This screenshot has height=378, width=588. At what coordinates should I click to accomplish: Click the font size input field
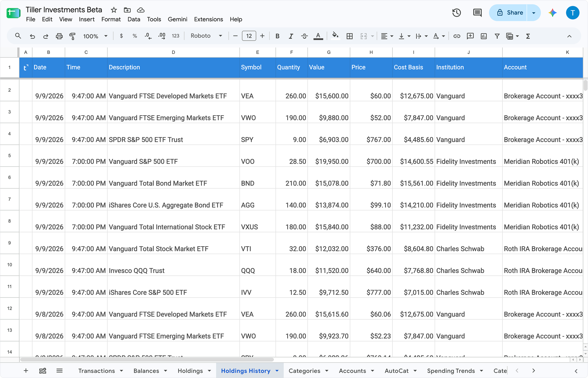tap(249, 36)
